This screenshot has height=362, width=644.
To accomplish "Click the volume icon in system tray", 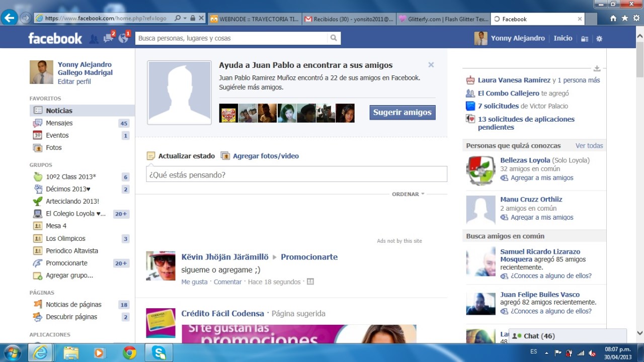I will [592, 353].
